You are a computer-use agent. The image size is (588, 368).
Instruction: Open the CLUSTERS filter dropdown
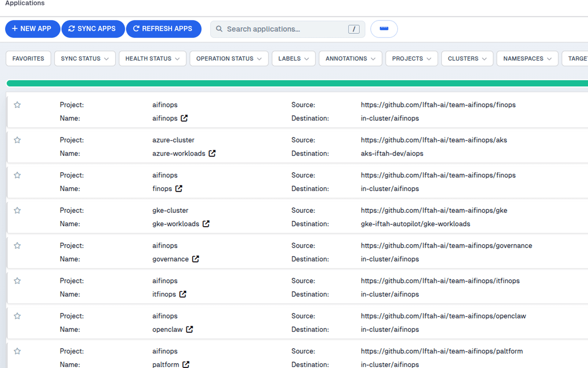[467, 59]
